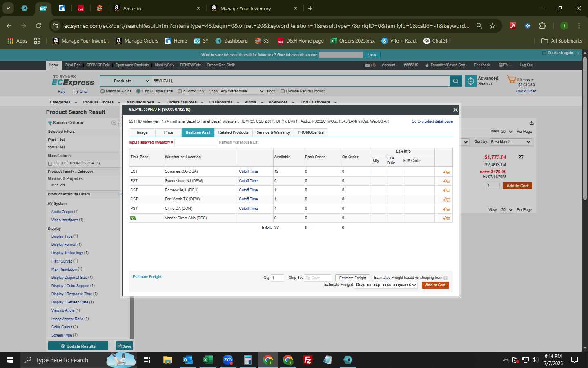This screenshot has height=368, width=588.
Task: Open Outlook from the taskbar
Action: point(187,360)
